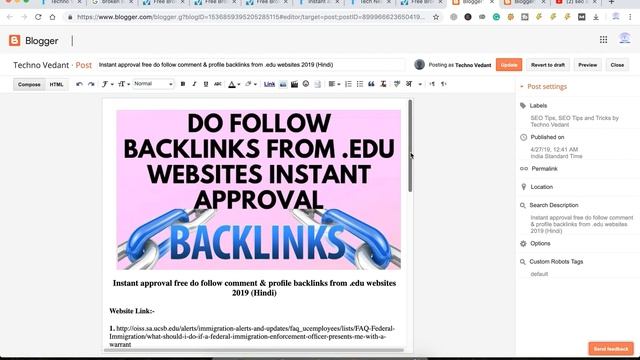Viewport: 640px width, 360px height.
Task: Switch to the YouTube browser tab
Action: pyautogui.click(x=577, y=2)
